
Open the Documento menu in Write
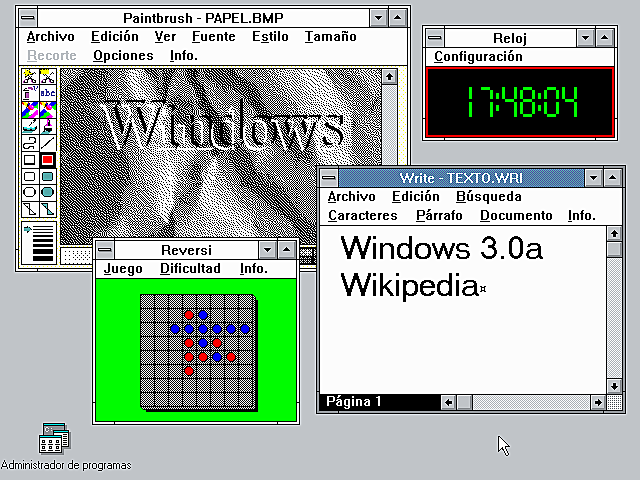(516, 215)
